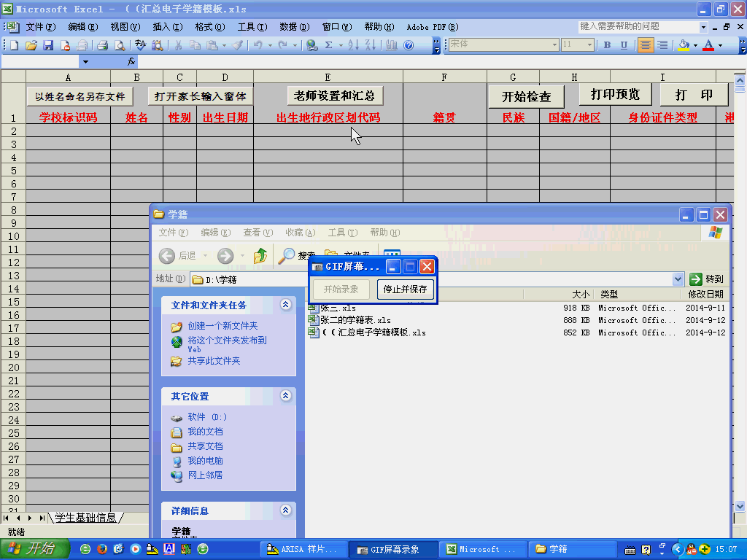747x560 pixels.
Task: Click the 转到 go button
Action: coord(707,279)
